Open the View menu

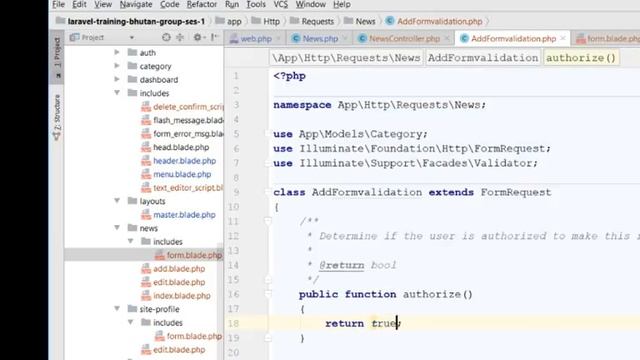pos(102,4)
